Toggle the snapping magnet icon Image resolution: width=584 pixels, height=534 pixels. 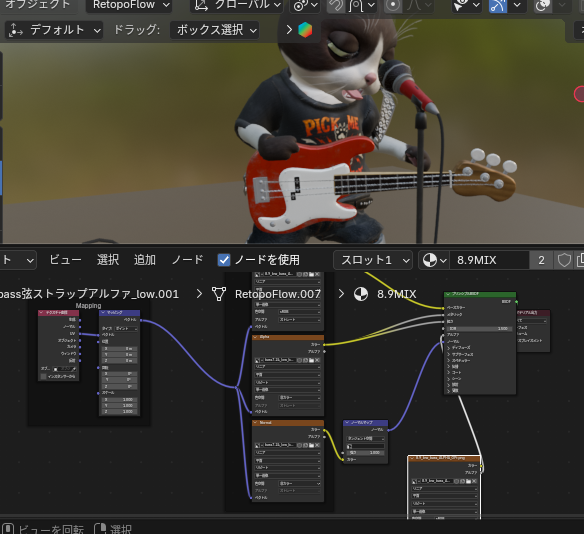click(337, 5)
